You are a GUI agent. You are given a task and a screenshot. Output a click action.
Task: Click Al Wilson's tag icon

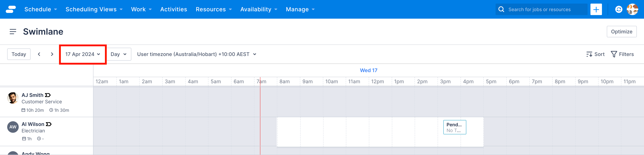(49, 124)
